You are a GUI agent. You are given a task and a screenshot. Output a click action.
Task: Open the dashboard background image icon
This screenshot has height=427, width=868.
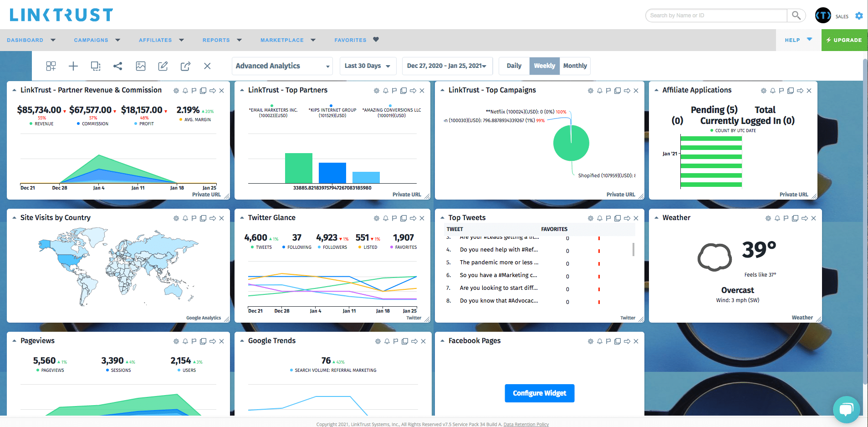point(141,66)
